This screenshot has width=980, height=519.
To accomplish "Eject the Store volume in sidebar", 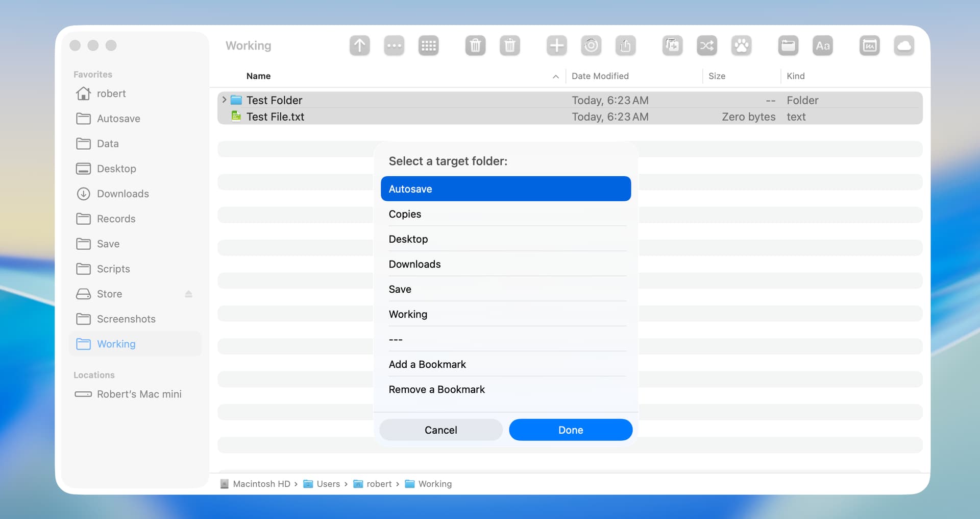I will 188,294.
